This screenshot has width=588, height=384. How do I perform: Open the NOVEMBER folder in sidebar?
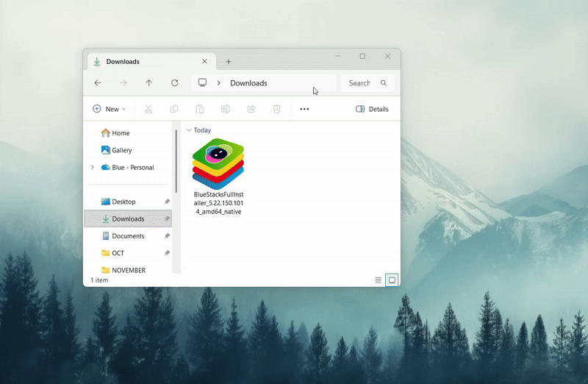pyautogui.click(x=129, y=270)
